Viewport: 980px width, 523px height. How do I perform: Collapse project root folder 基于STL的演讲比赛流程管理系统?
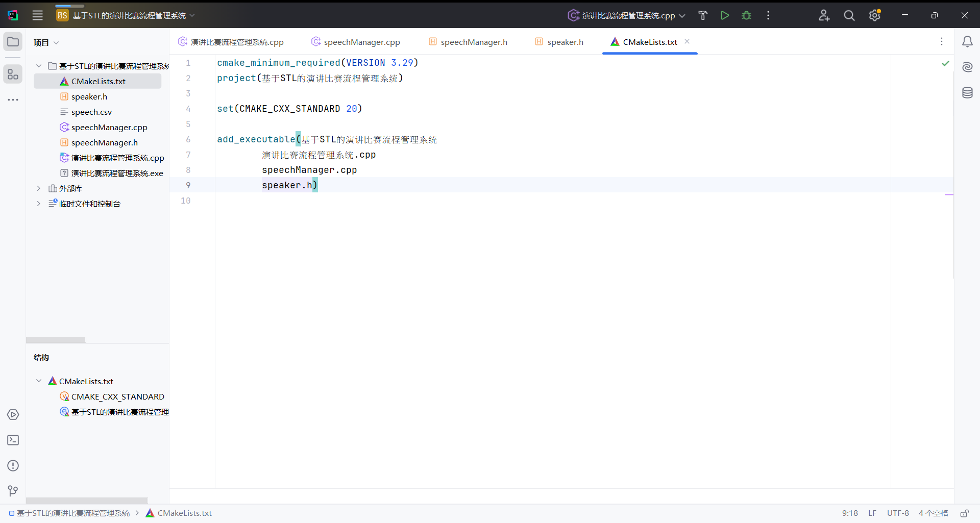(x=38, y=66)
